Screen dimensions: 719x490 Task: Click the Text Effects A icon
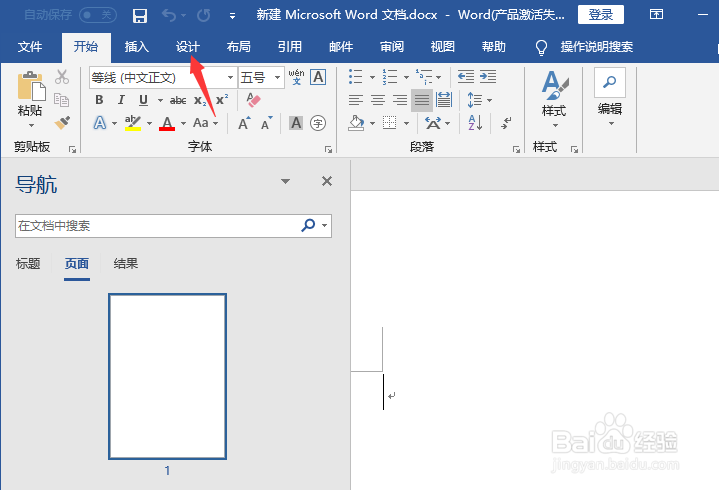100,123
